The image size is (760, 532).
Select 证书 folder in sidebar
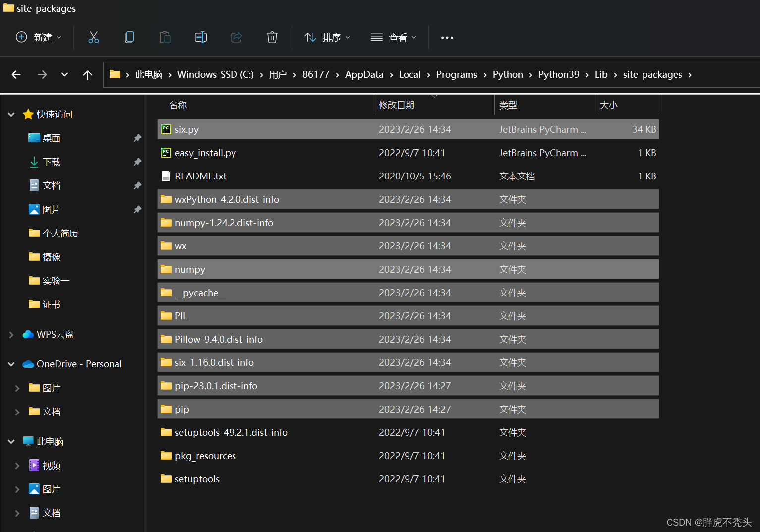(52, 305)
